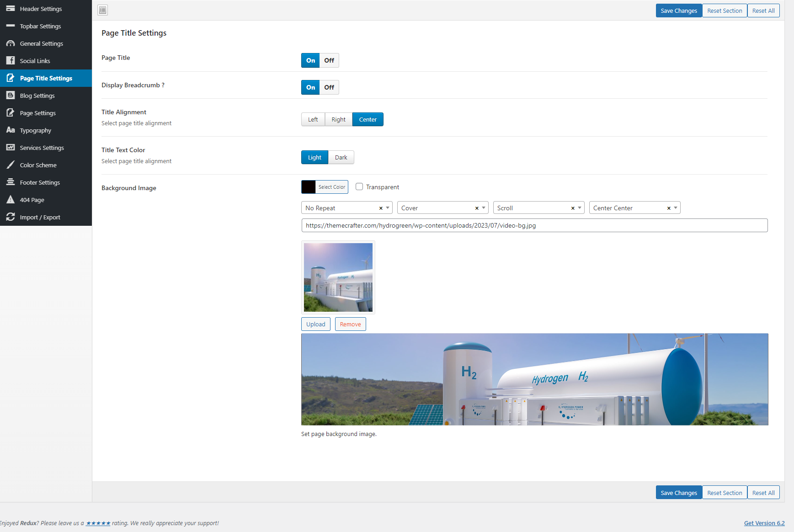Switch Display Breadcrumb to Off

(329, 87)
